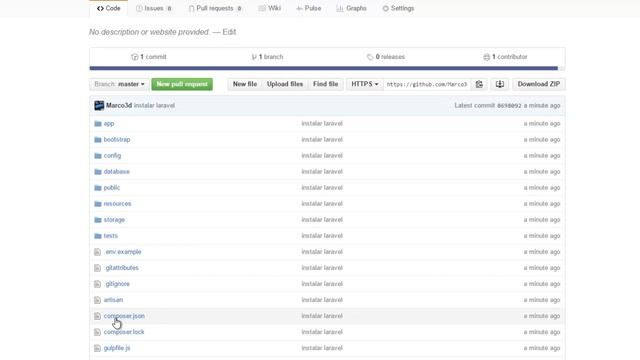This screenshot has width=640, height=360.
Task: Select the clone URL input field
Action: (x=427, y=84)
